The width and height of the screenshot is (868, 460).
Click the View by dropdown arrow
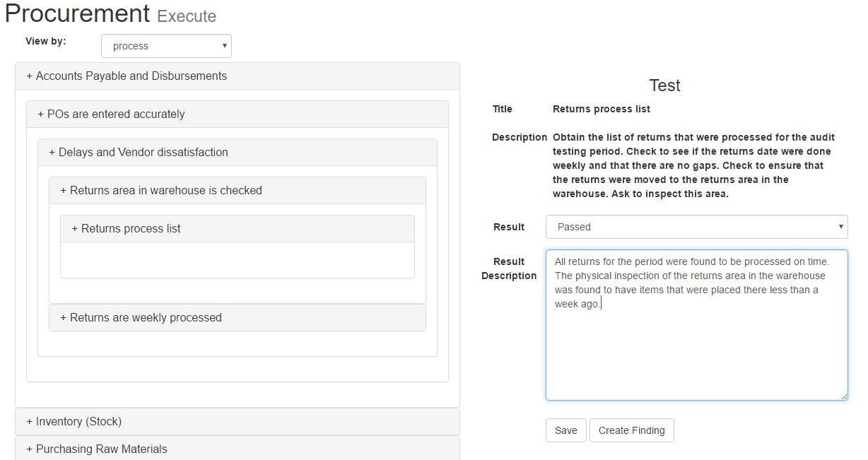224,45
